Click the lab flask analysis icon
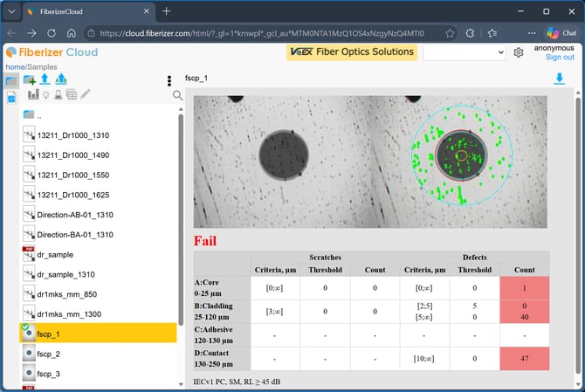Screen dimensions: 585x392 (58, 94)
